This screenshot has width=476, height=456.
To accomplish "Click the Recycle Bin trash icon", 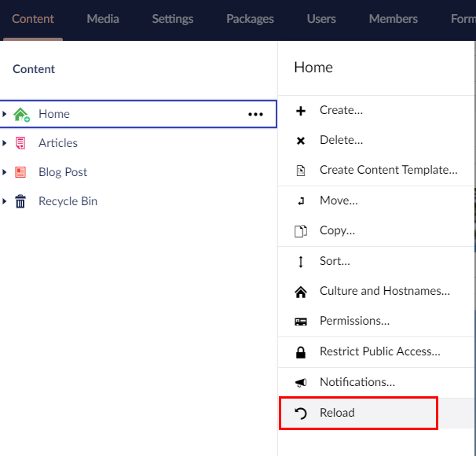I will point(20,201).
